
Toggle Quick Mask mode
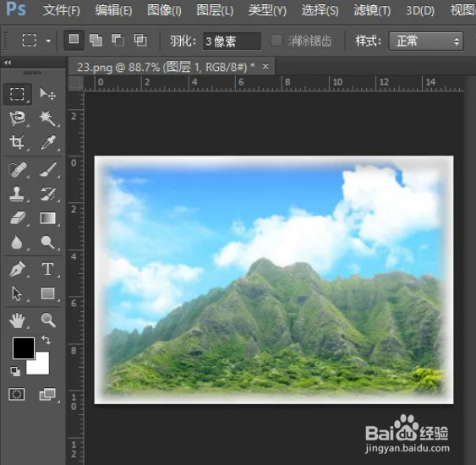click(x=17, y=394)
